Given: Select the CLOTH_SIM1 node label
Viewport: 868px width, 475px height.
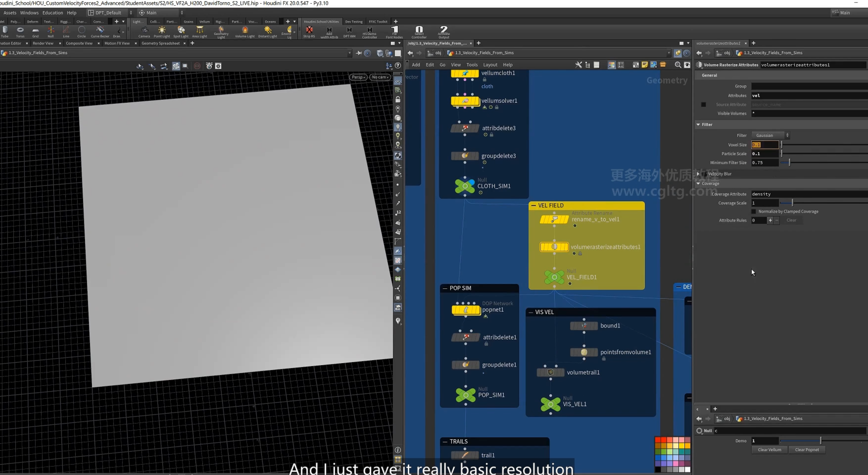Looking at the screenshot, I should (x=494, y=186).
